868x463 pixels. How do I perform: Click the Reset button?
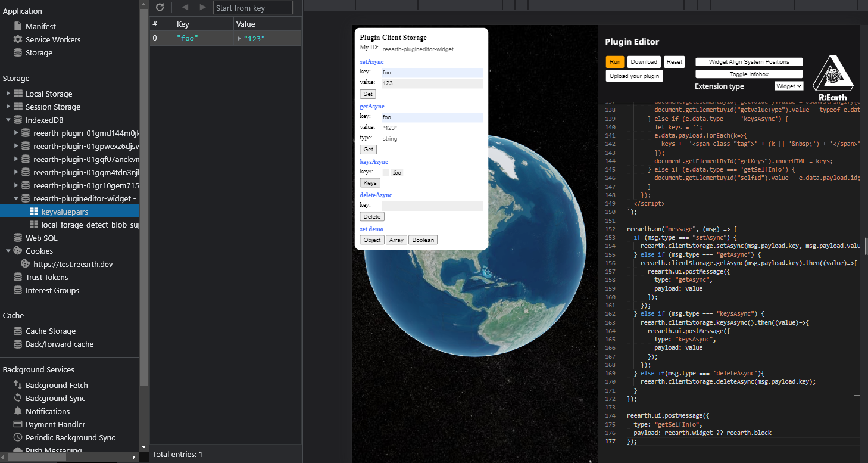(674, 62)
